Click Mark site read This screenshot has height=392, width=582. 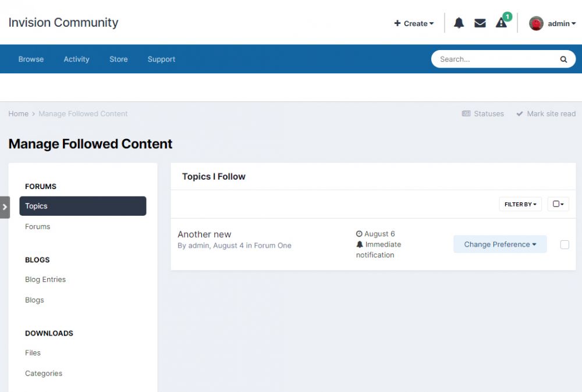(x=546, y=114)
